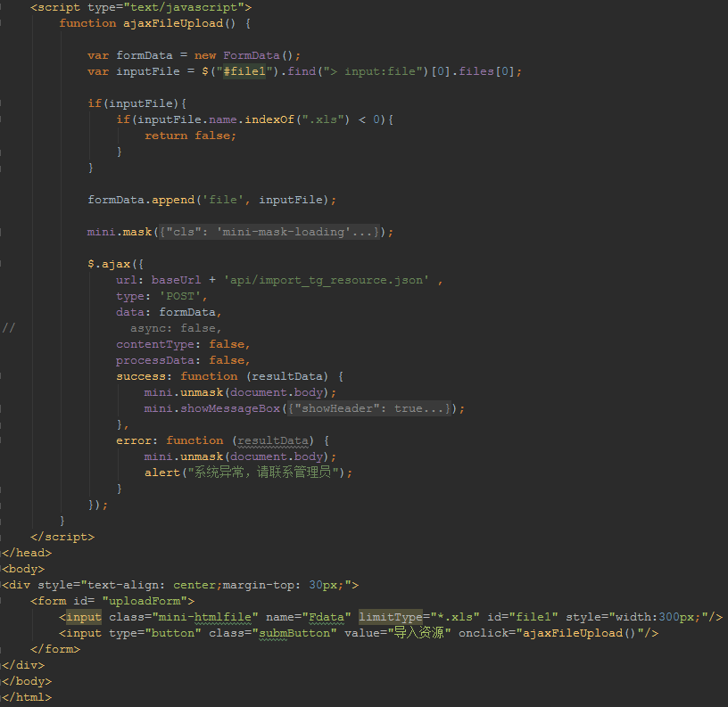Viewport: 728px width, 707px height.
Task: Click "text/javascript" in the script tag
Action: click(184, 7)
